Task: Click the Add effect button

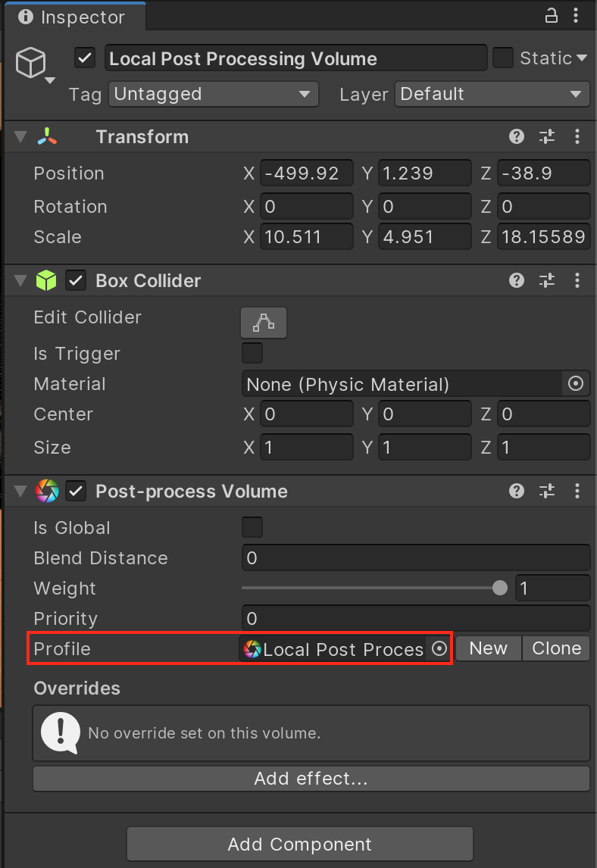Action: pyautogui.click(x=311, y=779)
